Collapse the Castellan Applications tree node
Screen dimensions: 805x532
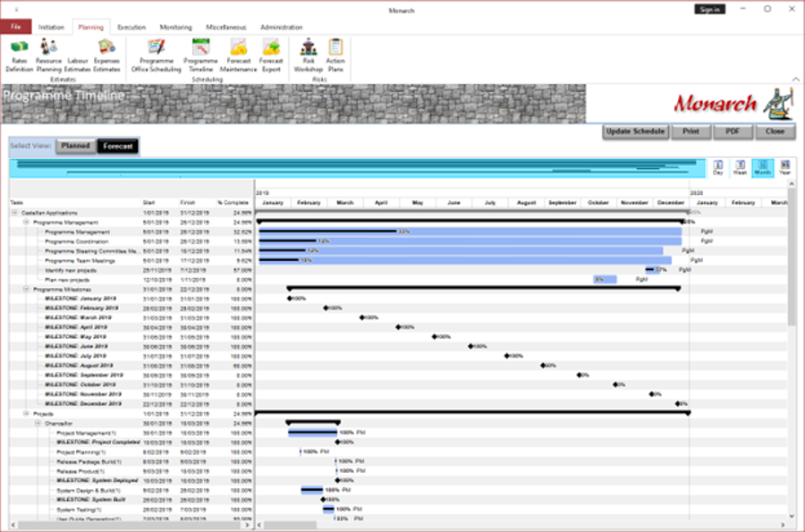click(x=14, y=213)
